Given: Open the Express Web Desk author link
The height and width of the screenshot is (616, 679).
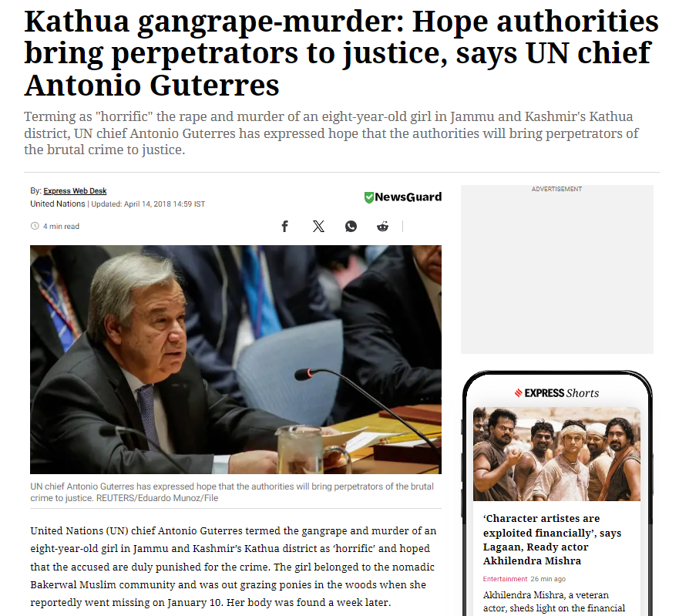Looking at the screenshot, I should [75, 190].
